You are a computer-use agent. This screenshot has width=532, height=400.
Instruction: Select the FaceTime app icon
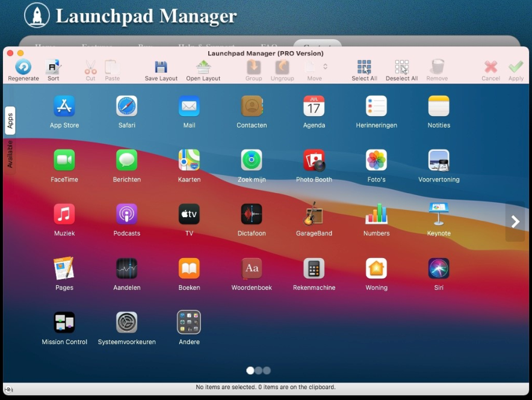coord(64,160)
